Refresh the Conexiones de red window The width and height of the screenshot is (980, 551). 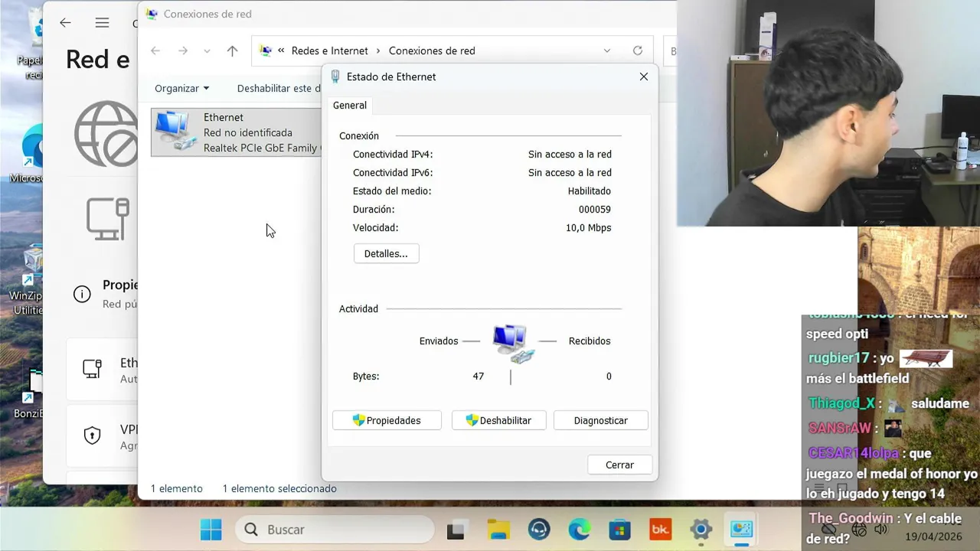(637, 51)
